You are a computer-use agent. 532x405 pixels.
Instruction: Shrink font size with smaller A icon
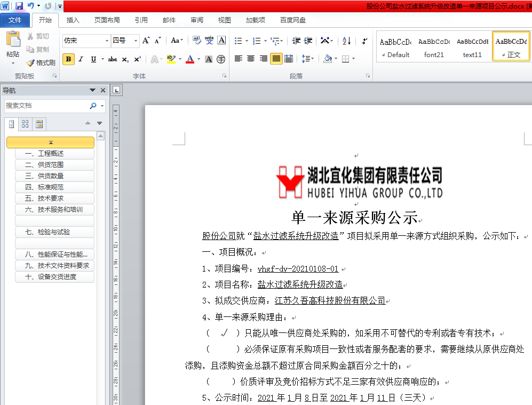click(x=157, y=41)
